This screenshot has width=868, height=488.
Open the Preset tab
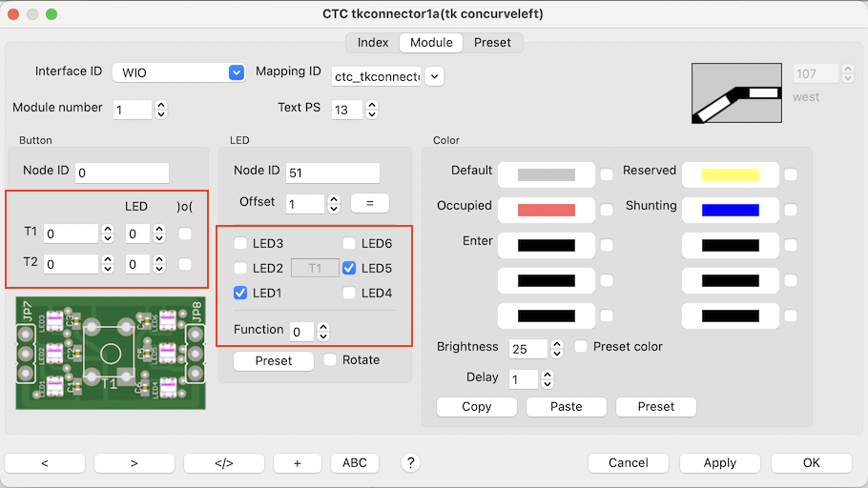click(x=492, y=43)
